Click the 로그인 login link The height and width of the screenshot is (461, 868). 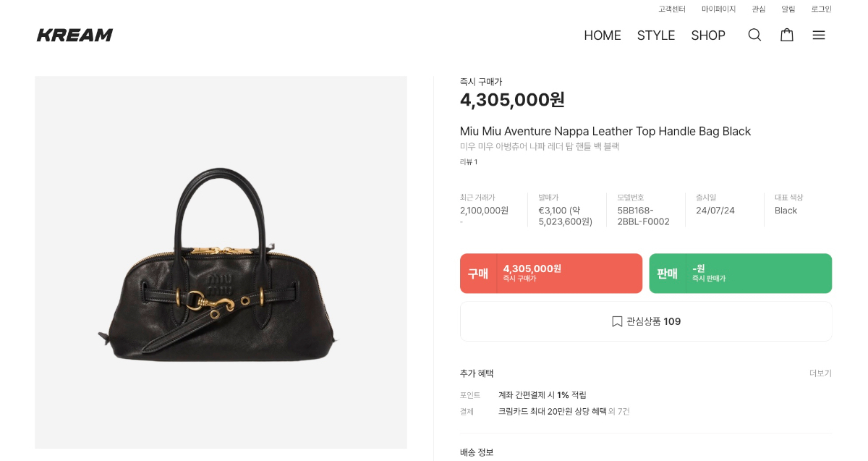(x=821, y=9)
